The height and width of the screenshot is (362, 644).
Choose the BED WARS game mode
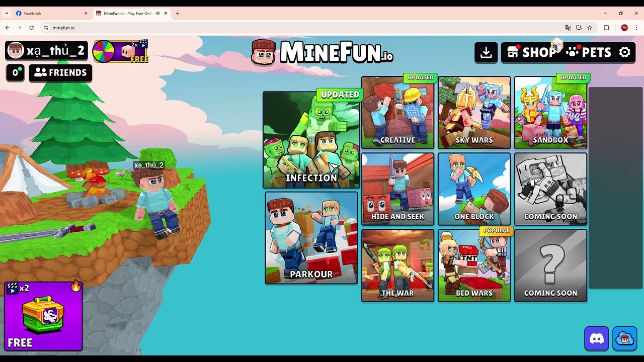(x=474, y=265)
